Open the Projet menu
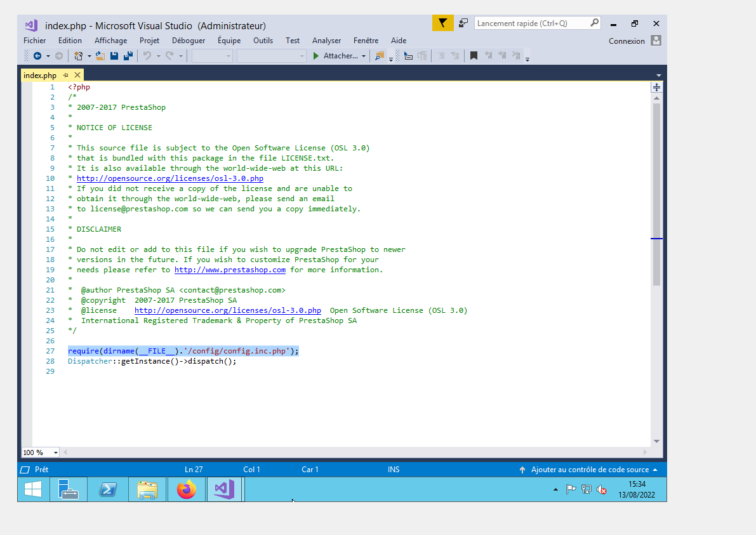This screenshot has width=756, height=535. 149,41
